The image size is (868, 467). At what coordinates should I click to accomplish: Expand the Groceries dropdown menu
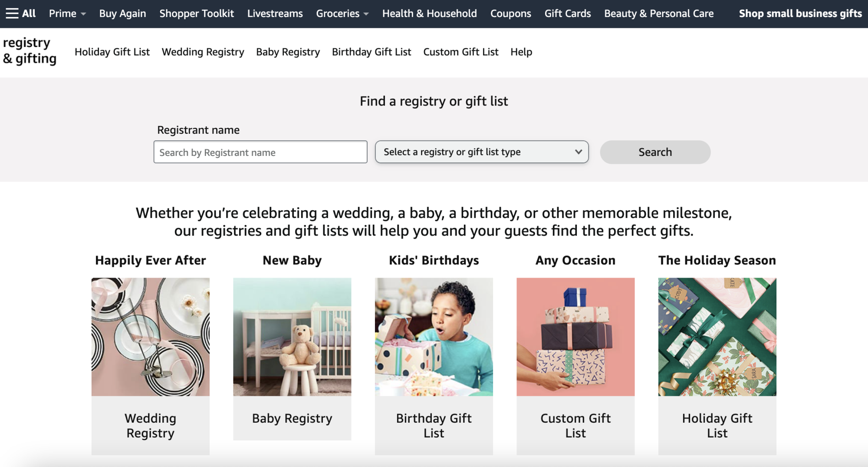342,13
